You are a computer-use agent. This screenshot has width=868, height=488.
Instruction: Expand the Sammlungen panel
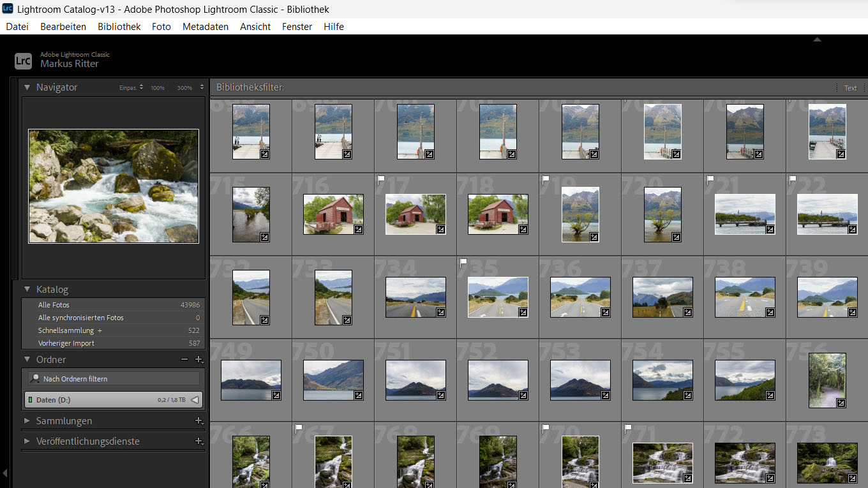click(x=27, y=421)
